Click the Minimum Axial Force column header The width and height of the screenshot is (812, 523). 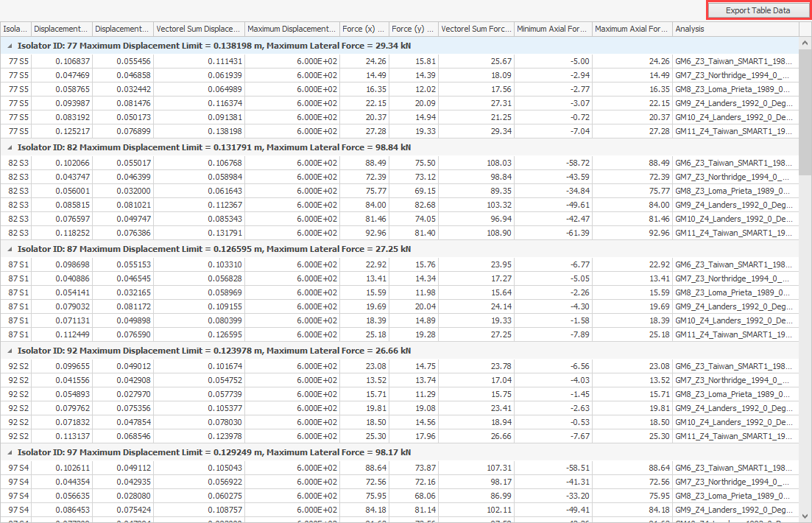[x=552, y=29]
